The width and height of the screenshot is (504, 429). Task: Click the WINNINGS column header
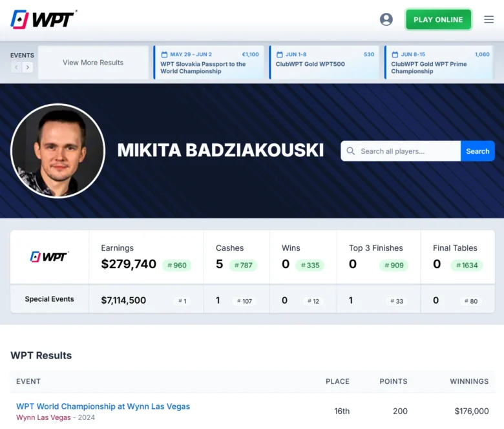[x=469, y=381]
